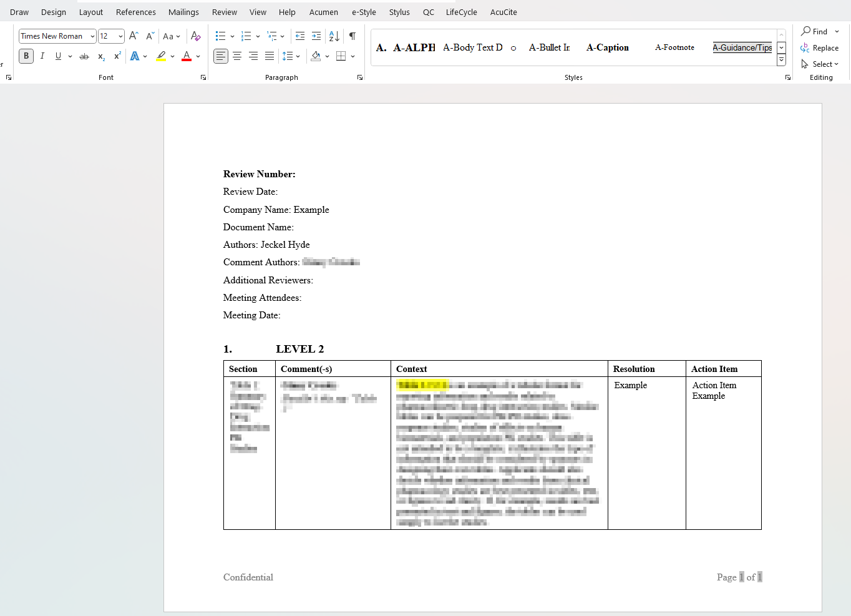
Task: Switch to the Mailings tab
Action: tap(183, 12)
